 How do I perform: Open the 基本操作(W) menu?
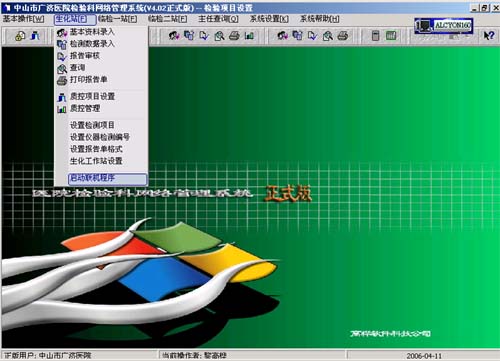(x=23, y=19)
